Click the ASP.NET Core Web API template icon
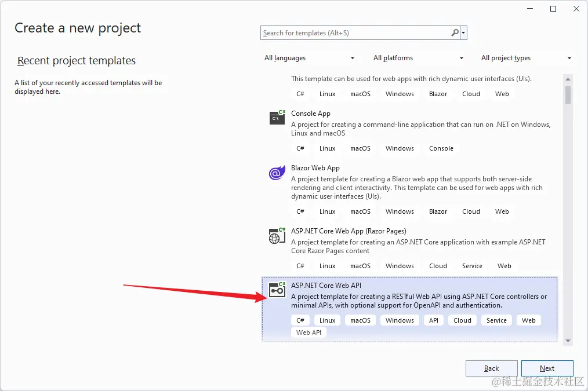 pyautogui.click(x=277, y=290)
